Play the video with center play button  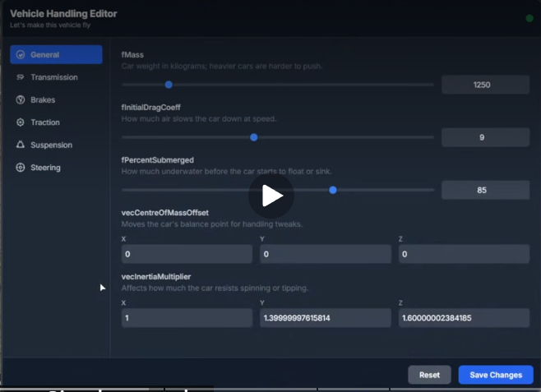point(271,196)
